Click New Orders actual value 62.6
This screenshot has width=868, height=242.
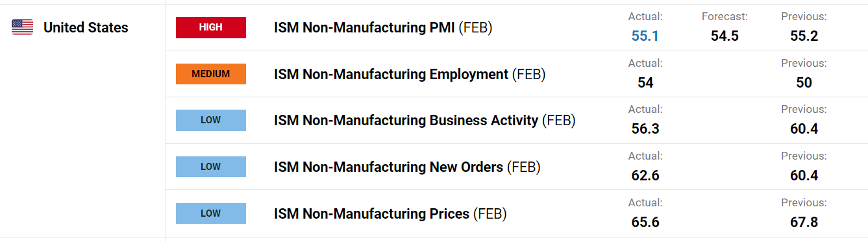pos(645,176)
